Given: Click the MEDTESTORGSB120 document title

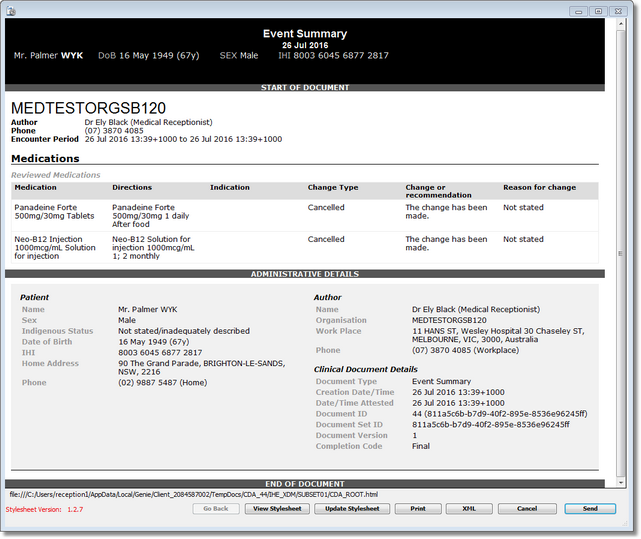Looking at the screenshot, I should point(88,108).
